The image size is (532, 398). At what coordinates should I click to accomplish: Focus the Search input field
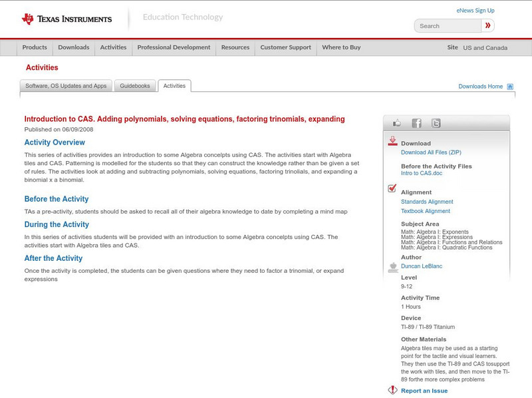(x=448, y=26)
